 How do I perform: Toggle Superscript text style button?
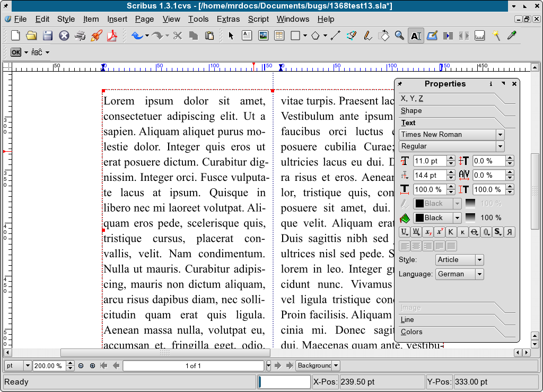[440, 232]
